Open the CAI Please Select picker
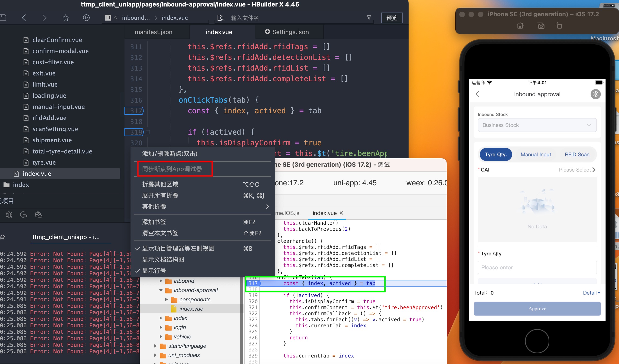Image resolution: width=619 pixels, height=364 pixels. (x=577, y=170)
